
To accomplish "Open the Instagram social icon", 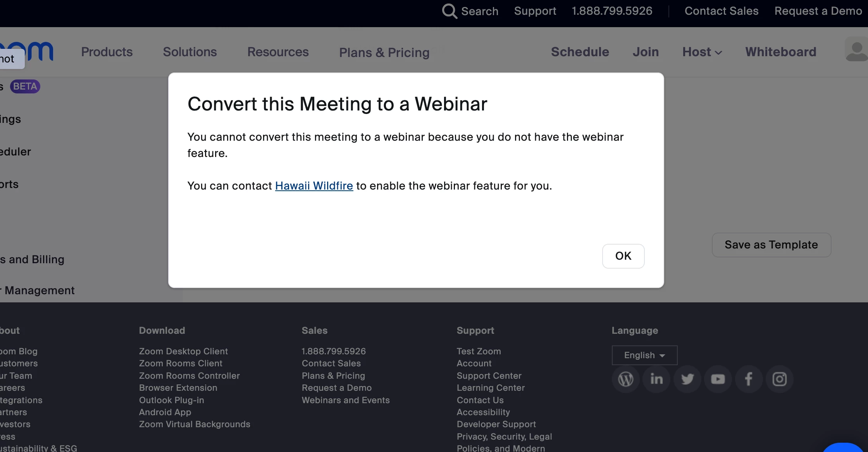I will click(x=780, y=379).
